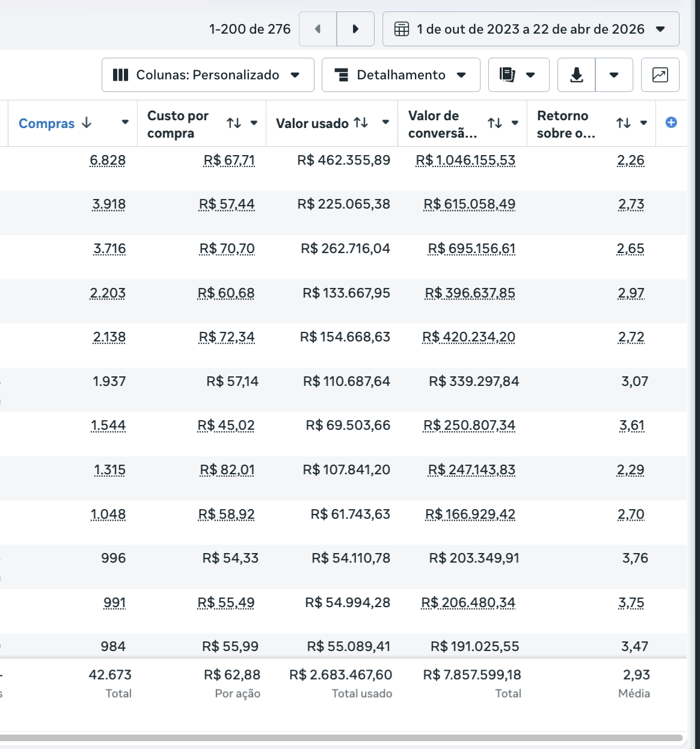Open Colunas: Personalizado dropdown

[x=207, y=75]
